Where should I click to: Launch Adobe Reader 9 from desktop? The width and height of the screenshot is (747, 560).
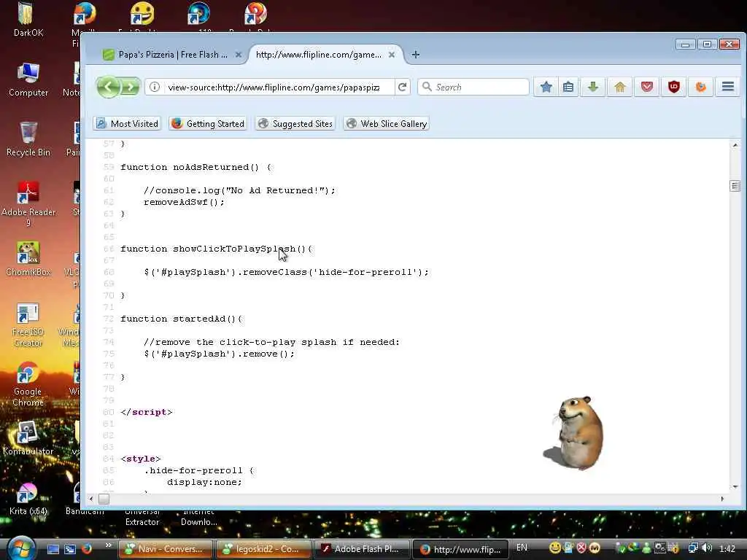coord(28,204)
